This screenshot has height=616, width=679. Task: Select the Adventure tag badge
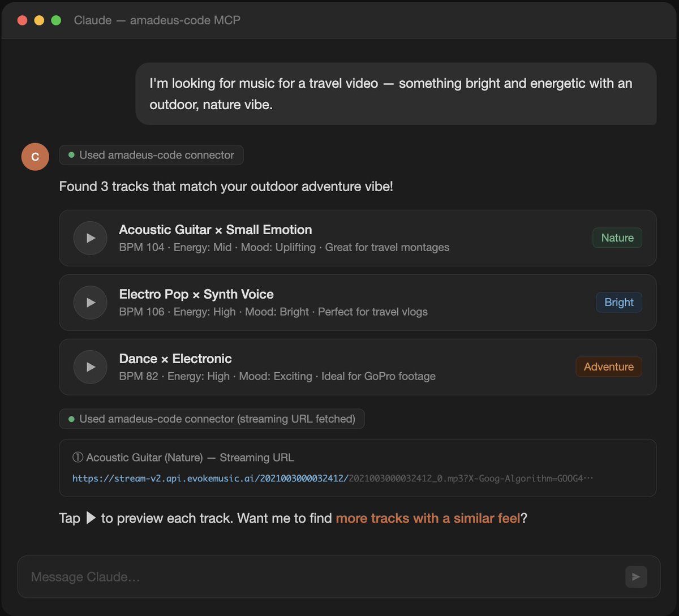coord(609,367)
